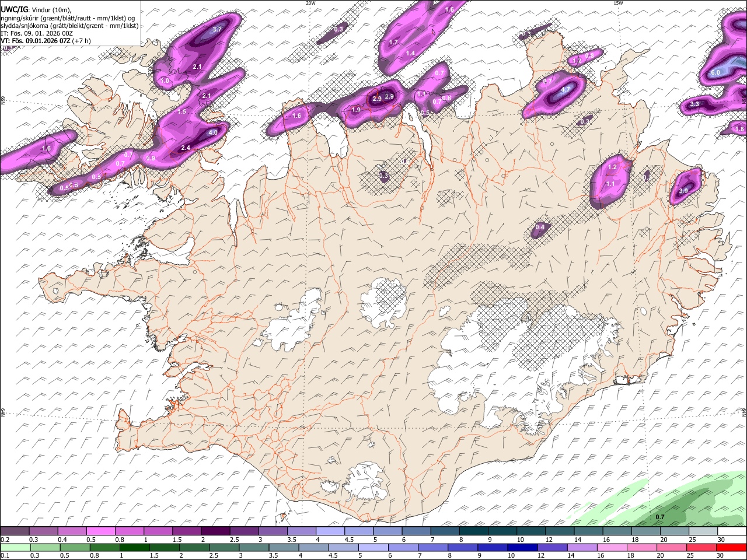747x560 pixels.
Task: Click the 0.4 snowfall value label
Action: tap(540, 228)
